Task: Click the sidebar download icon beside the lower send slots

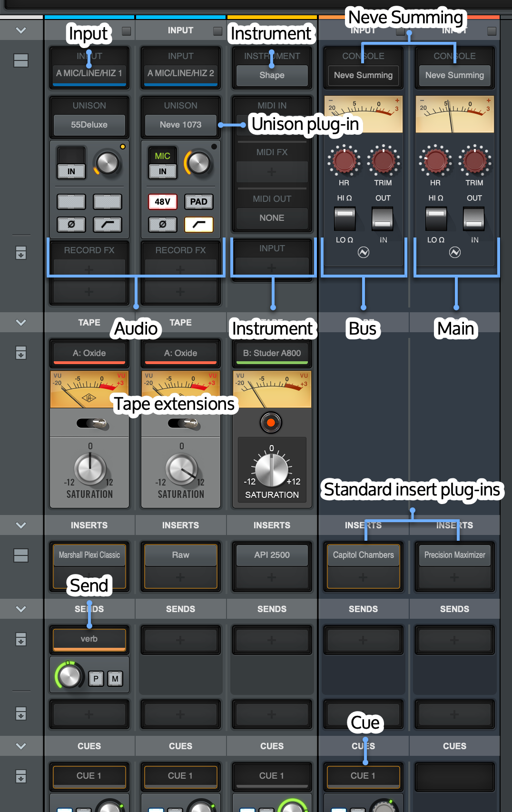Action: (x=21, y=713)
